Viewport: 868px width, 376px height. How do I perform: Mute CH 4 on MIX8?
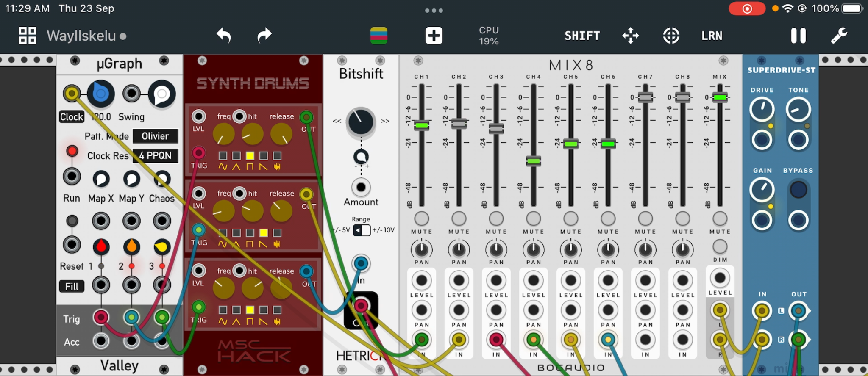[x=533, y=218]
